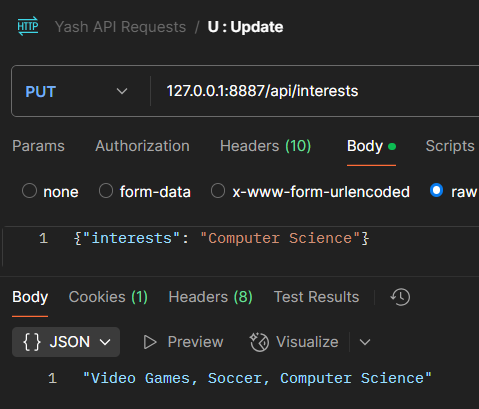This screenshot has width=479, height=409.
Task: Open the response history clock icon
Action: pos(400,297)
